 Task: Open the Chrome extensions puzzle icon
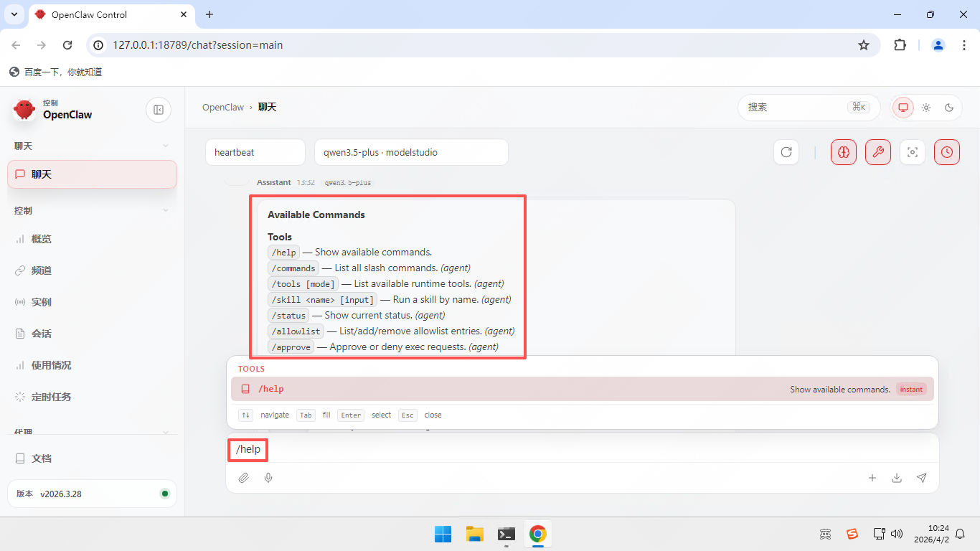pos(900,45)
